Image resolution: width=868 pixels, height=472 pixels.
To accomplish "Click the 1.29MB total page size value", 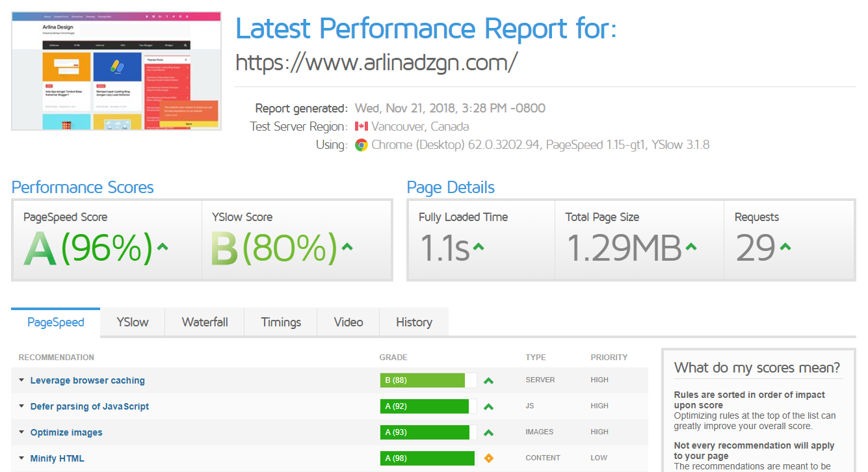I will pos(624,248).
